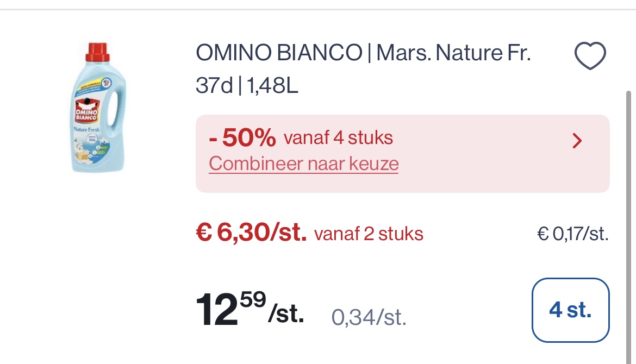Open combination deal via underlined red link
636x364 pixels.
(303, 163)
